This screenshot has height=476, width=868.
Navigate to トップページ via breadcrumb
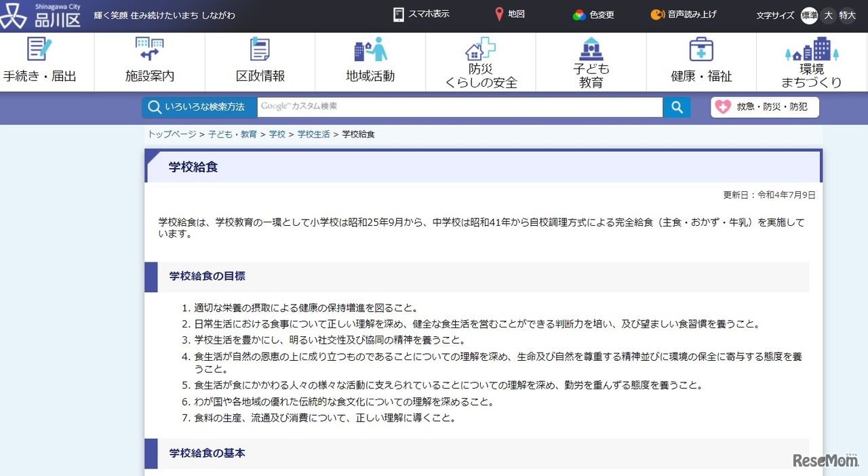(171, 134)
